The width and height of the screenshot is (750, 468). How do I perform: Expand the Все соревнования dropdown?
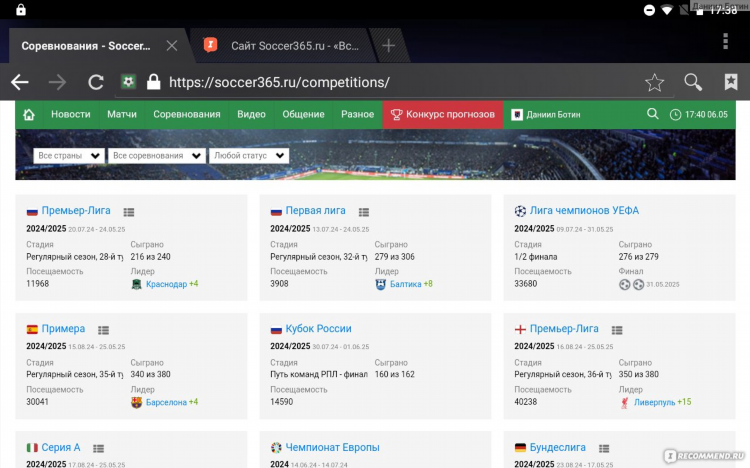coord(156,156)
